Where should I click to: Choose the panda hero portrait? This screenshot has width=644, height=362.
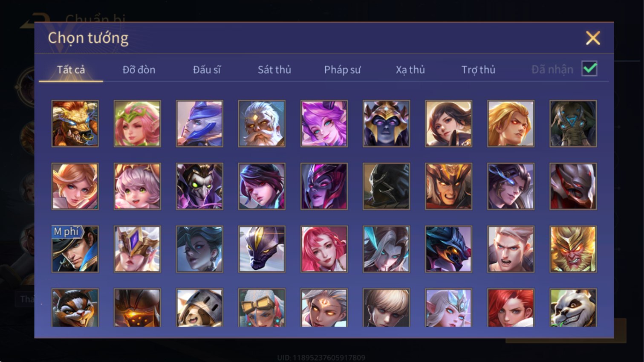tap(573, 308)
